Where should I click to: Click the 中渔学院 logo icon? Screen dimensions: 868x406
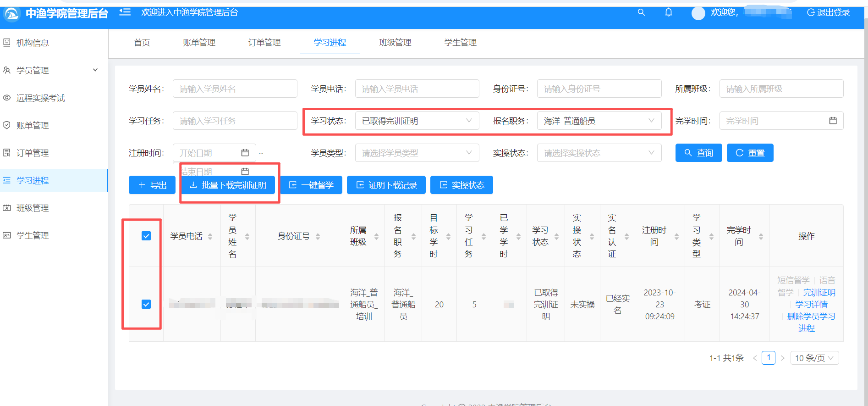(11, 14)
